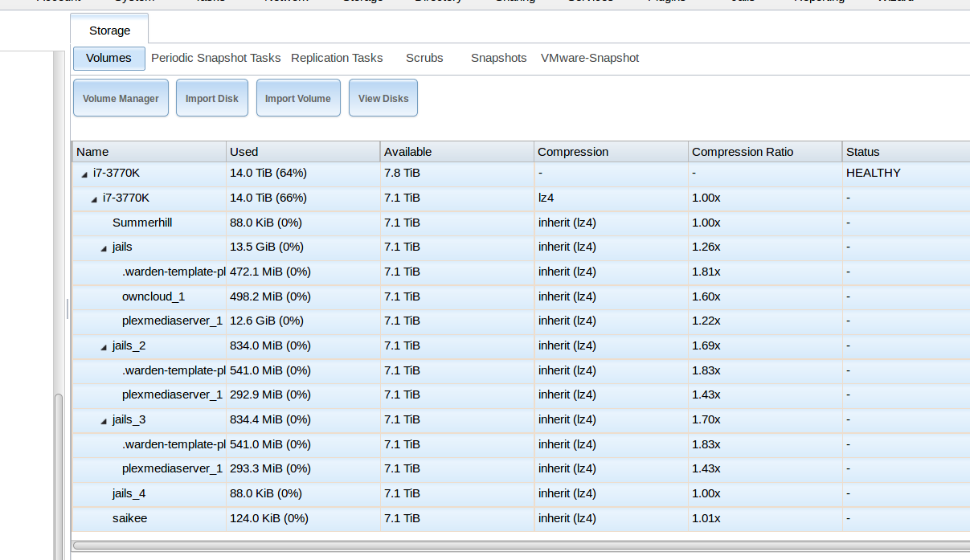Click the horizontal scrollbar below the volume table
Screen dimensions: 970x560
coord(521,545)
